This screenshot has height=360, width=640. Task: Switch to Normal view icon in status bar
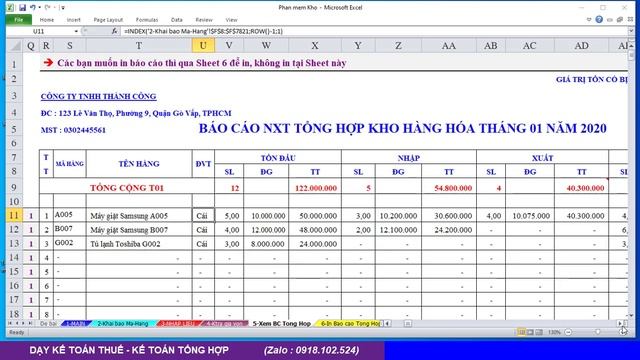[x=521, y=332]
